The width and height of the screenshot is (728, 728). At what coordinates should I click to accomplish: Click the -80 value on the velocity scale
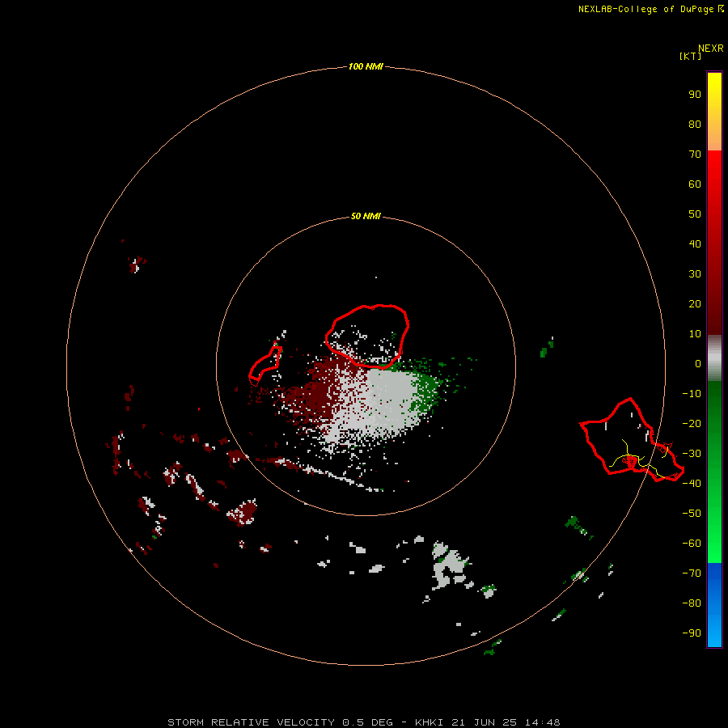(692, 603)
